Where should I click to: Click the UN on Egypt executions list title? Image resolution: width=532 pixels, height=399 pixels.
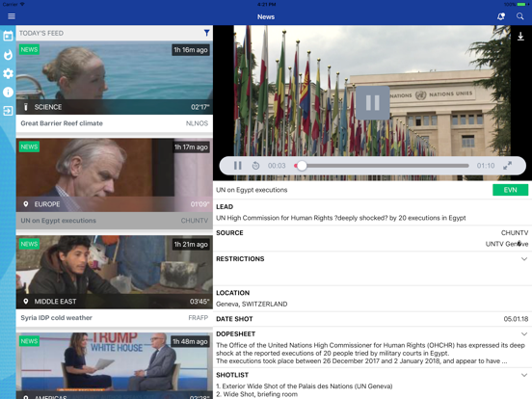coord(59,221)
